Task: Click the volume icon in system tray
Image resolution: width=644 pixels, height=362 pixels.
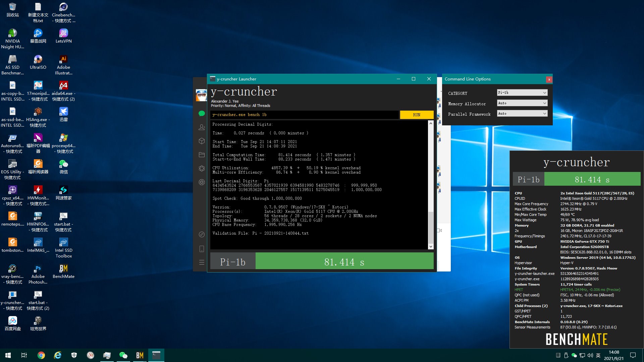Action: (x=590, y=355)
